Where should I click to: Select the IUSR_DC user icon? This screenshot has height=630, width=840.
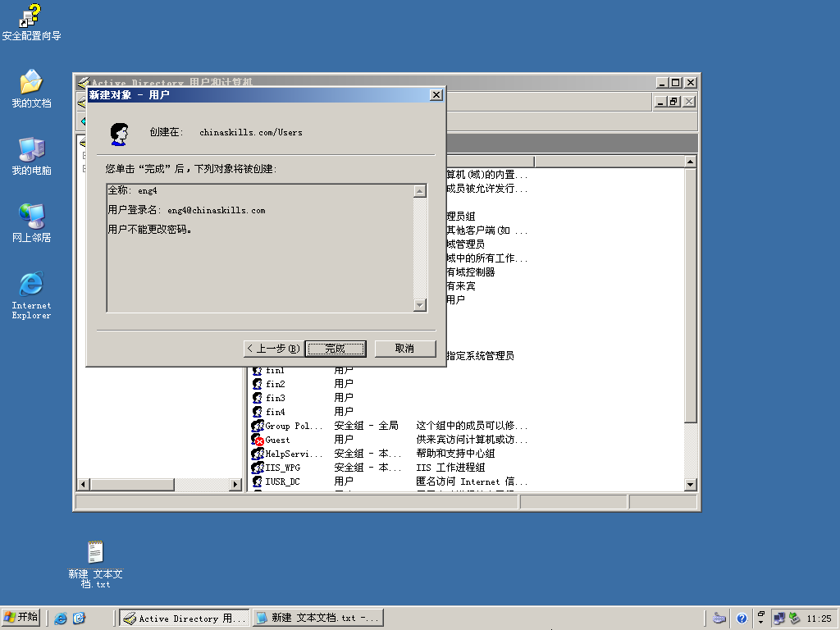[257, 481]
